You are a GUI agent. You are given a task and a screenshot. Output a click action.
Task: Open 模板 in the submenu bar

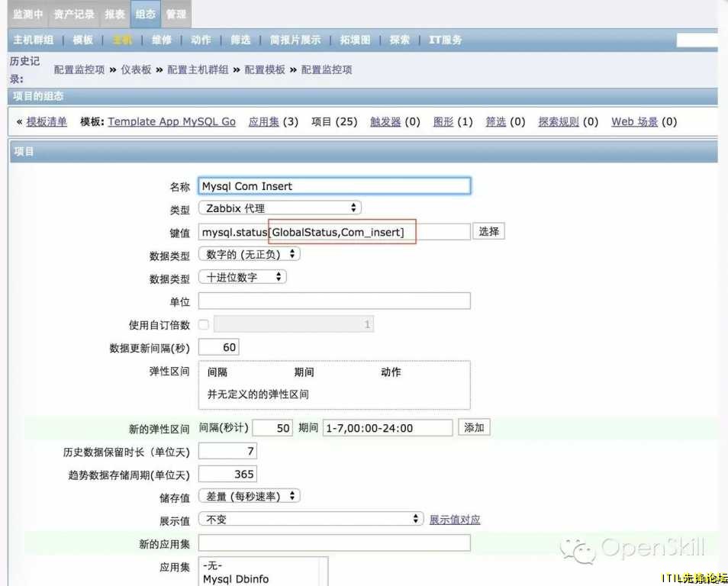pyautogui.click(x=83, y=40)
